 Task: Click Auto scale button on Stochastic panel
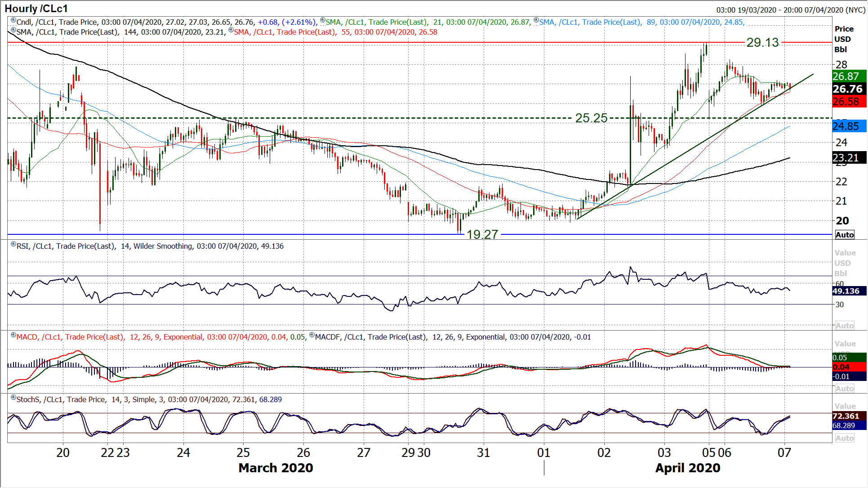coord(845,438)
